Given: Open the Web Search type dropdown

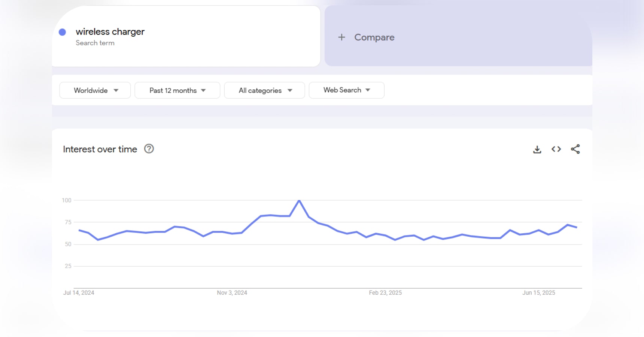Looking at the screenshot, I should click(x=346, y=90).
